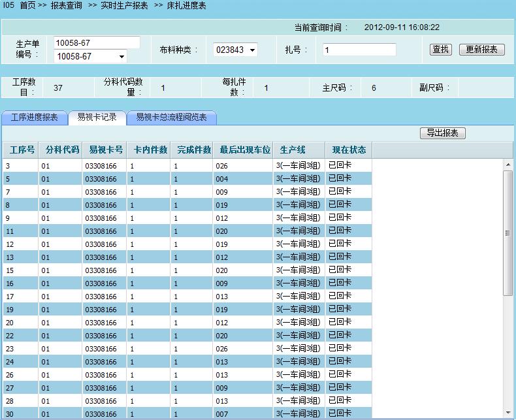Click the table scrollbar down arrow

(508, 412)
